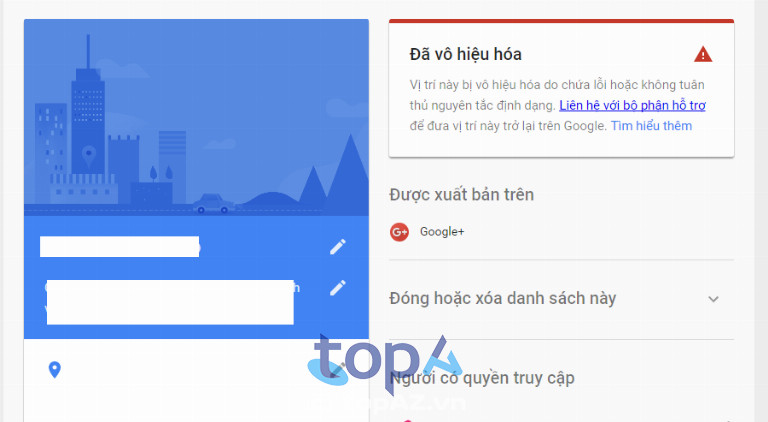
Task: Click the "Đã vô hiệu hóa" card heading
Action: (x=465, y=54)
